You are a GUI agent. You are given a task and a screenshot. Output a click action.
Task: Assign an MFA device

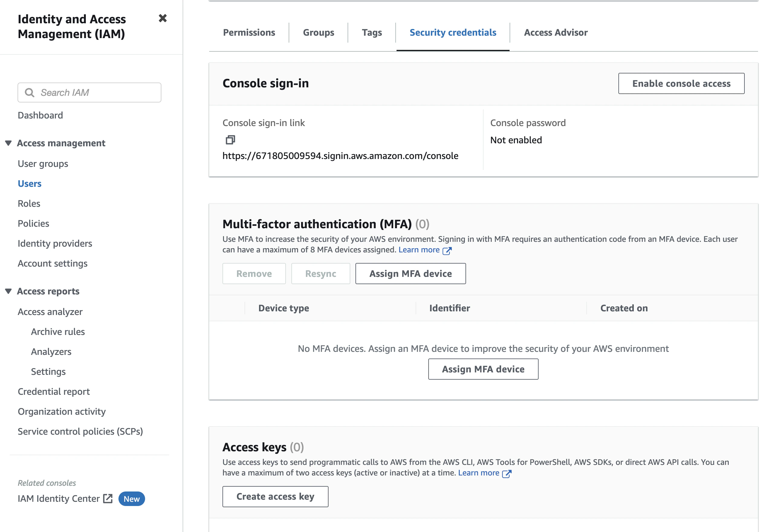[410, 273]
